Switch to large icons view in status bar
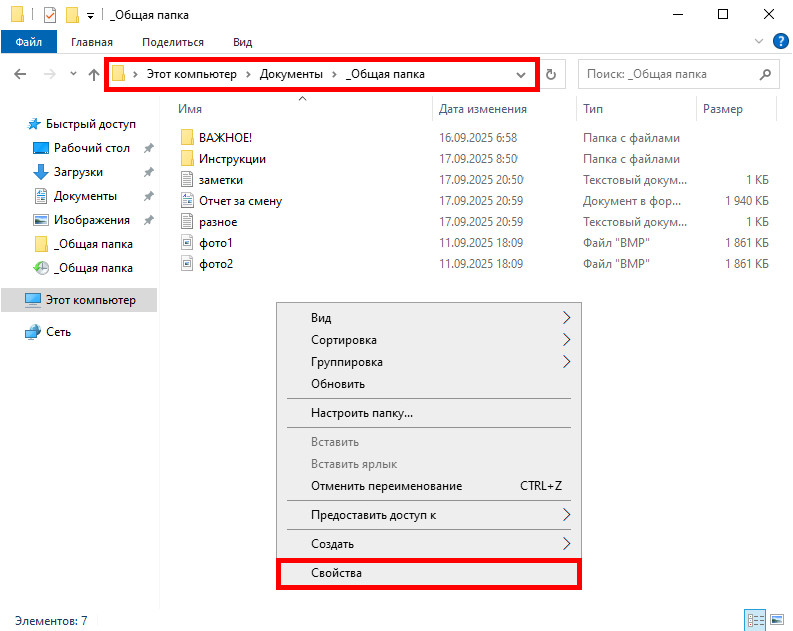The width and height of the screenshot is (793, 631). (776, 620)
